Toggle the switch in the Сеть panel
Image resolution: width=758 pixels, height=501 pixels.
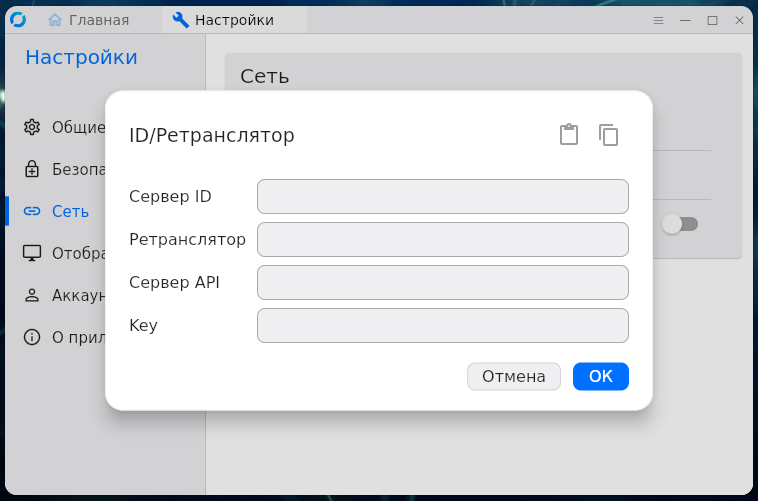680,224
